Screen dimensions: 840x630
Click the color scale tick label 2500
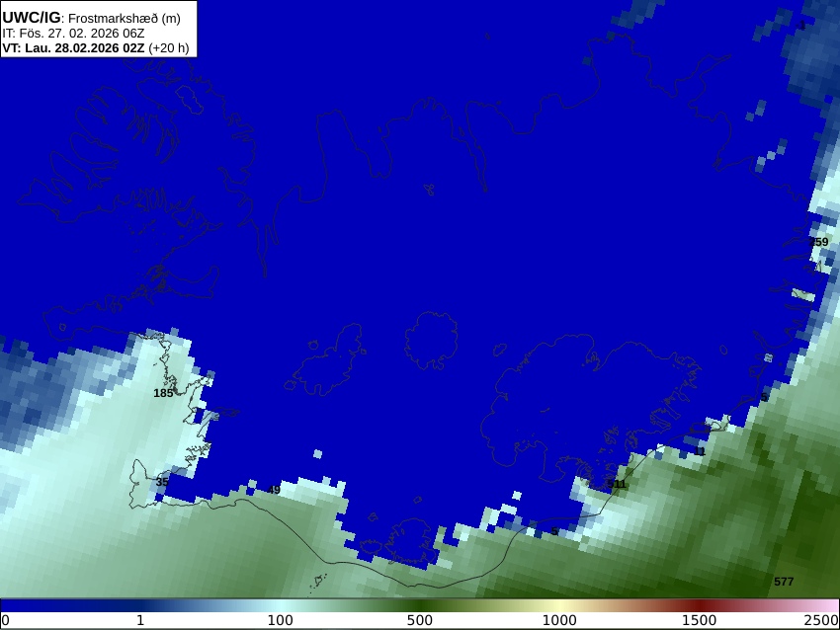(822, 621)
